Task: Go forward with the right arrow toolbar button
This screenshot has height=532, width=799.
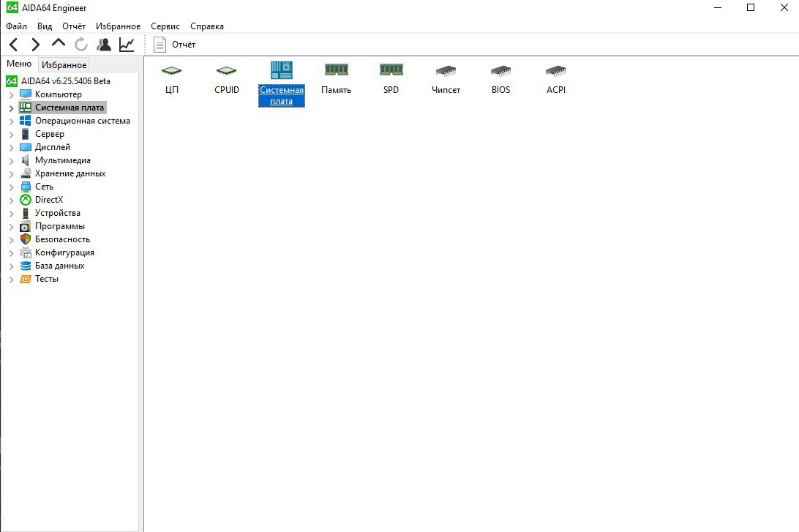Action: click(36, 45)
